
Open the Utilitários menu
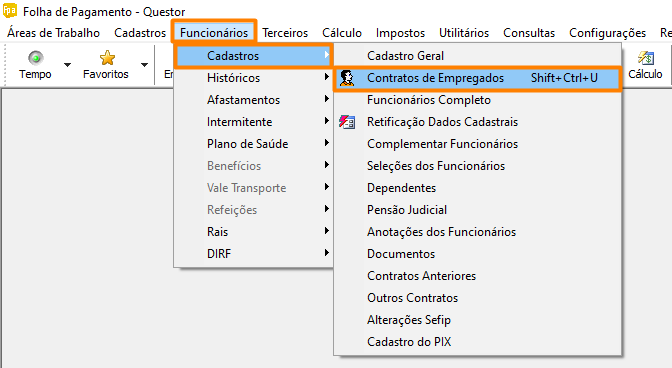click(x=464, y=33)
